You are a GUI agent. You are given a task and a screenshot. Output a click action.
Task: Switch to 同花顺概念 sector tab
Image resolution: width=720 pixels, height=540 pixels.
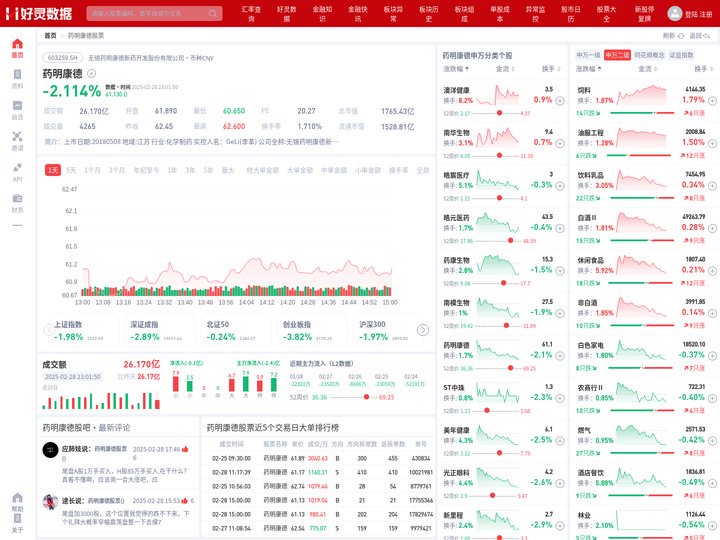pyautogui.click(x=649, y=55)
